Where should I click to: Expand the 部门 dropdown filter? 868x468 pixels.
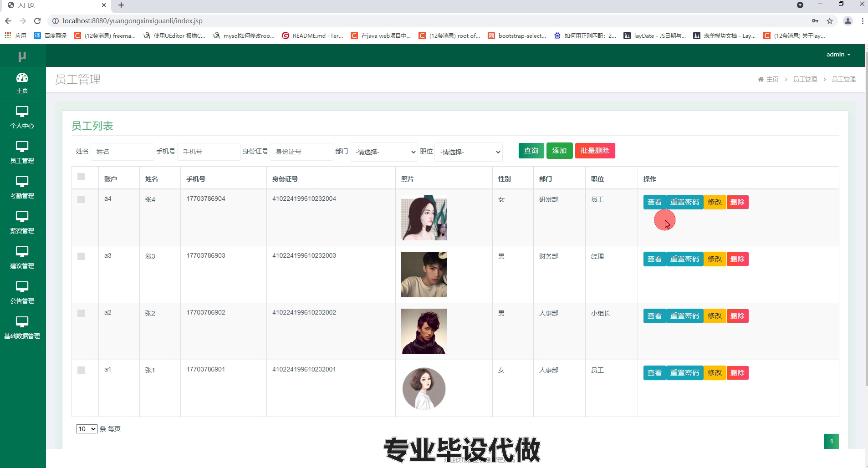click(x=384, y=152)
